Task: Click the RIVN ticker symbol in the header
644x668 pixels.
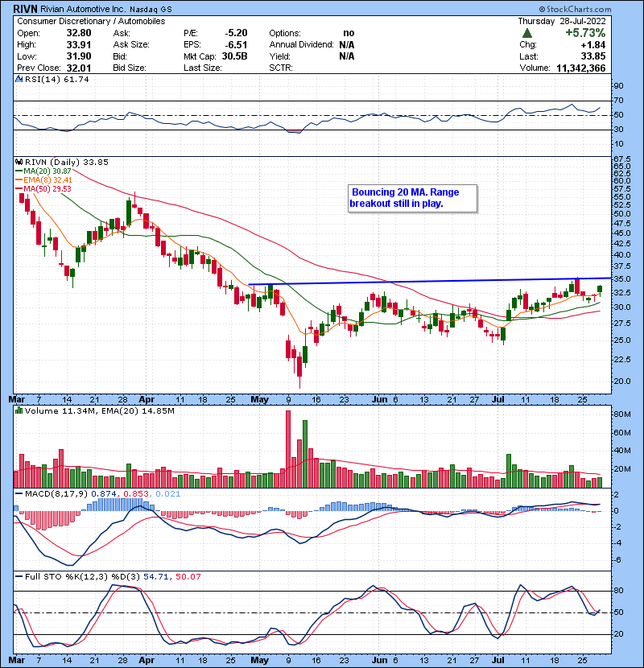Action: 25,9
